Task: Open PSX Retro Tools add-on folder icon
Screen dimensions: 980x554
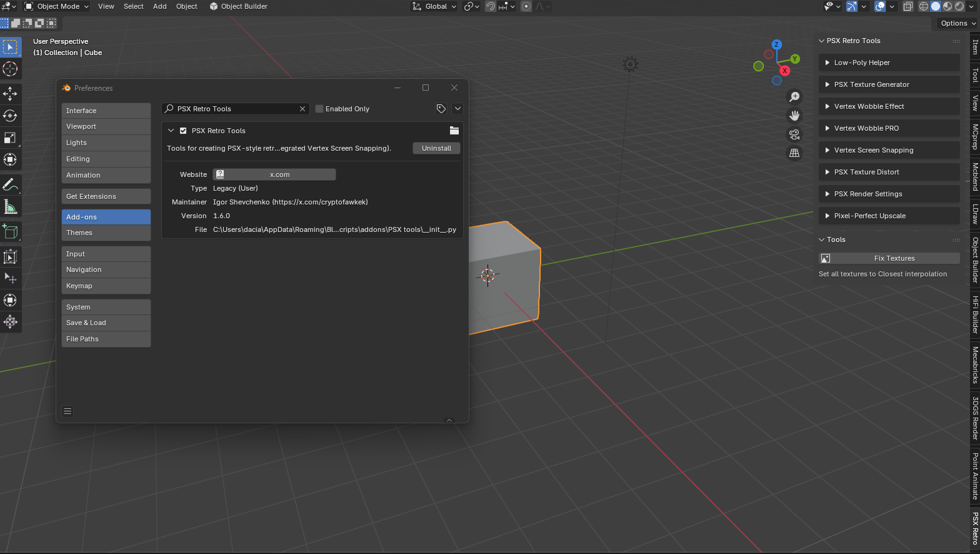Action: click(454, 131)
